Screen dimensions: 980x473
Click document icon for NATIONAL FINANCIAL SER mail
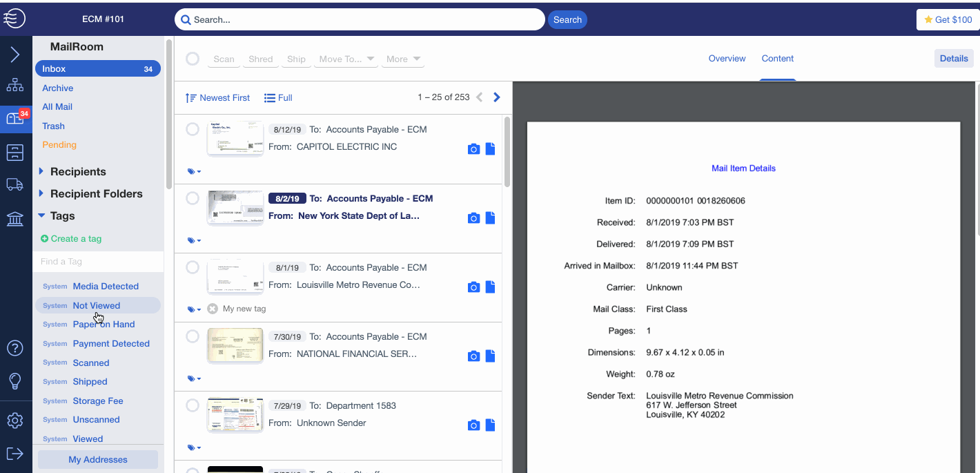pyautogui.click(x=490, y=356)
